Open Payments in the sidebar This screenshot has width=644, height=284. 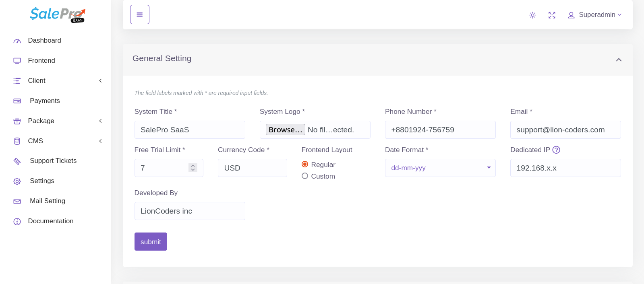45,101
